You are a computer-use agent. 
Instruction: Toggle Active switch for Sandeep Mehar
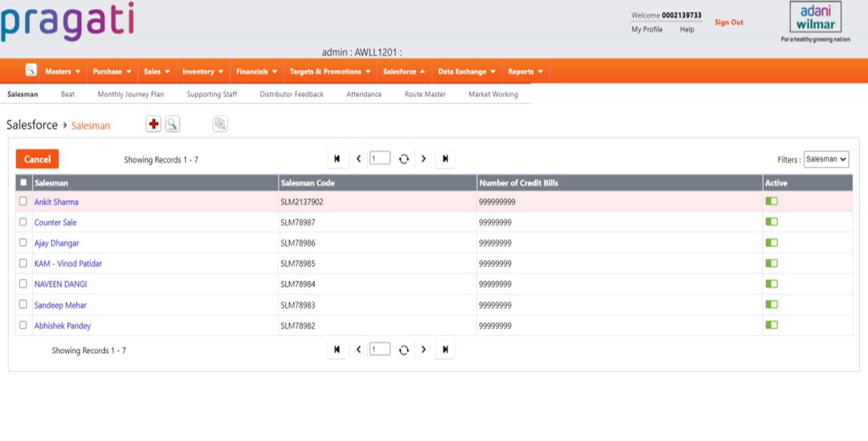[x=772, y=304]
